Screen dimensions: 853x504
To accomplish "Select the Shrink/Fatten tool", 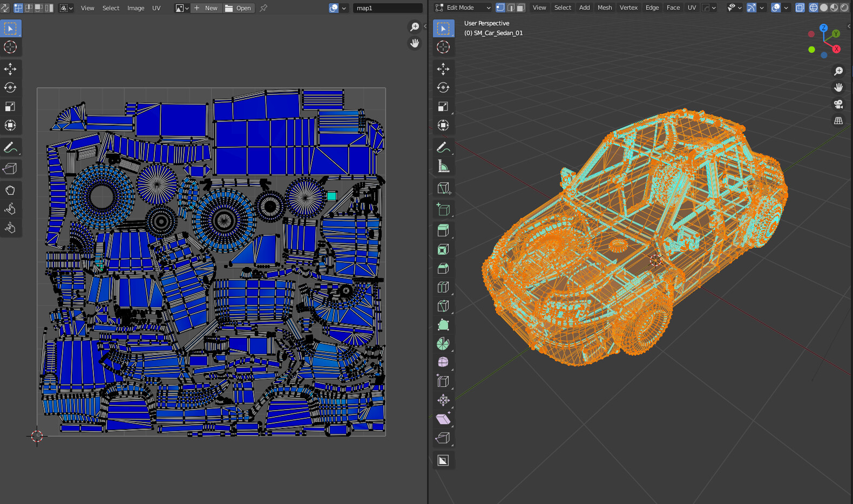I will pyautogui.click(x=443, y=400).
